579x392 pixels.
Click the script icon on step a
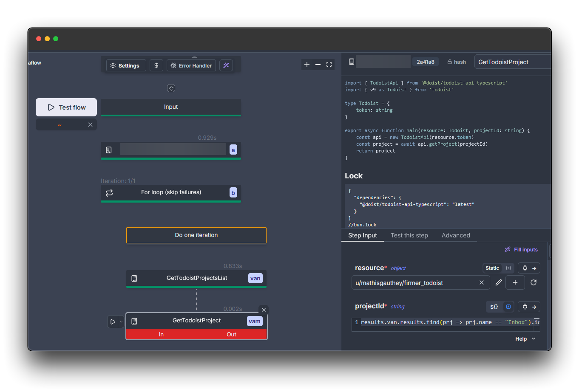click(109, 150)
